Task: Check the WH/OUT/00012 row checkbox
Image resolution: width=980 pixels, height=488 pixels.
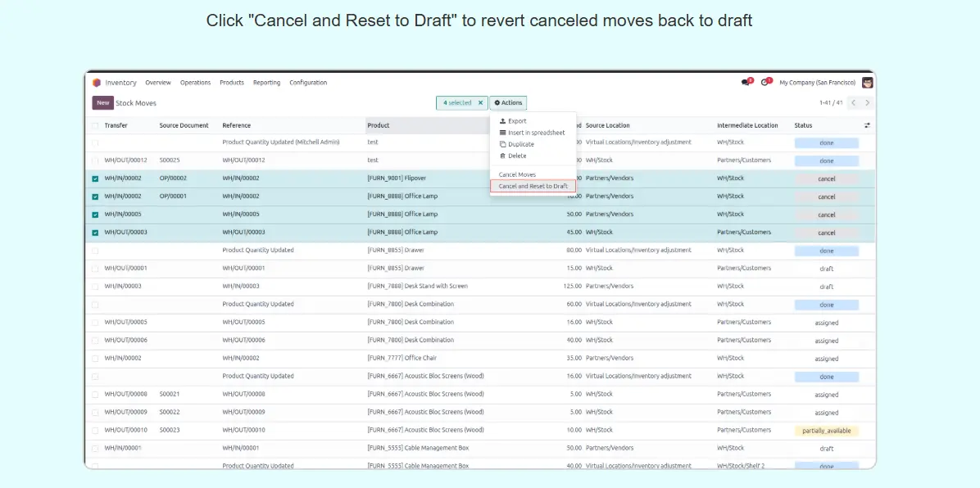Action: point(95,160)
